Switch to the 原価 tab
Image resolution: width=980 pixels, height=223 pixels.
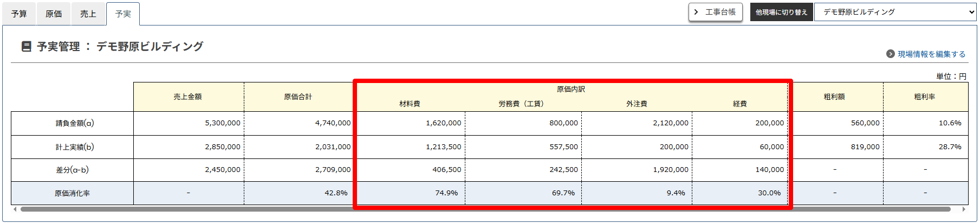(53, 14)
